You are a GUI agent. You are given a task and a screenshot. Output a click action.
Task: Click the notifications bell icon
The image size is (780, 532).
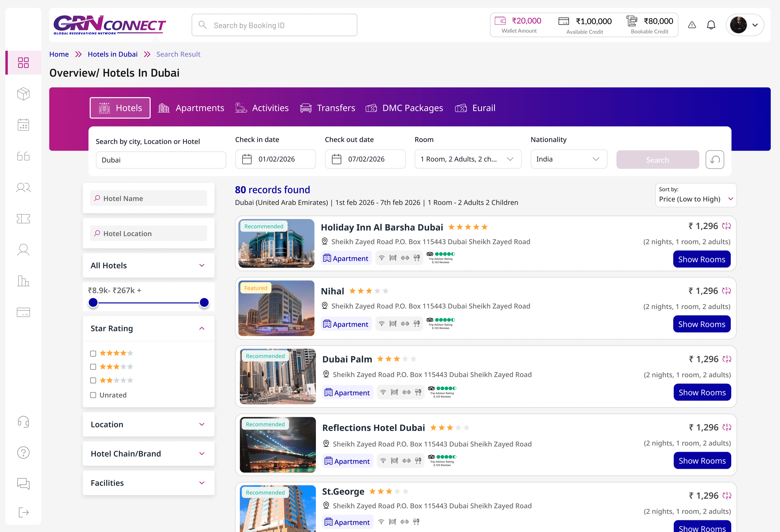(x=711, y=25)
